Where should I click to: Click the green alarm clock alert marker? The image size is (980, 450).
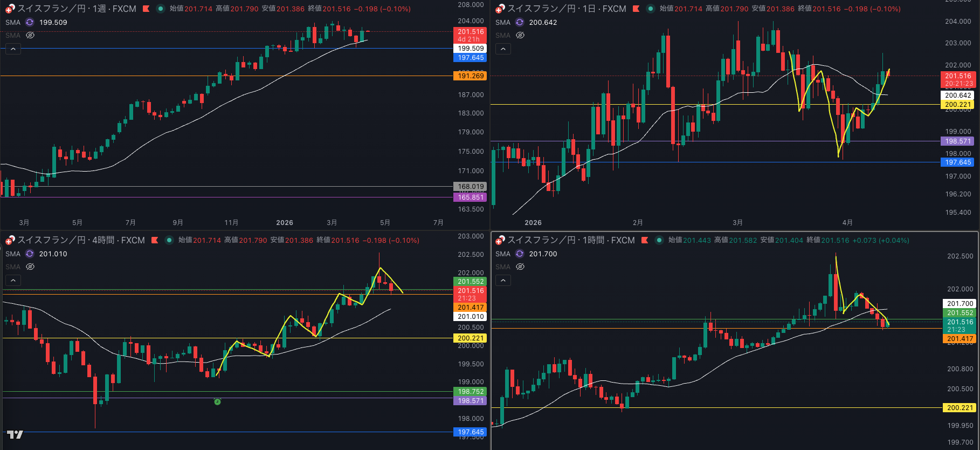click(217, 401)
